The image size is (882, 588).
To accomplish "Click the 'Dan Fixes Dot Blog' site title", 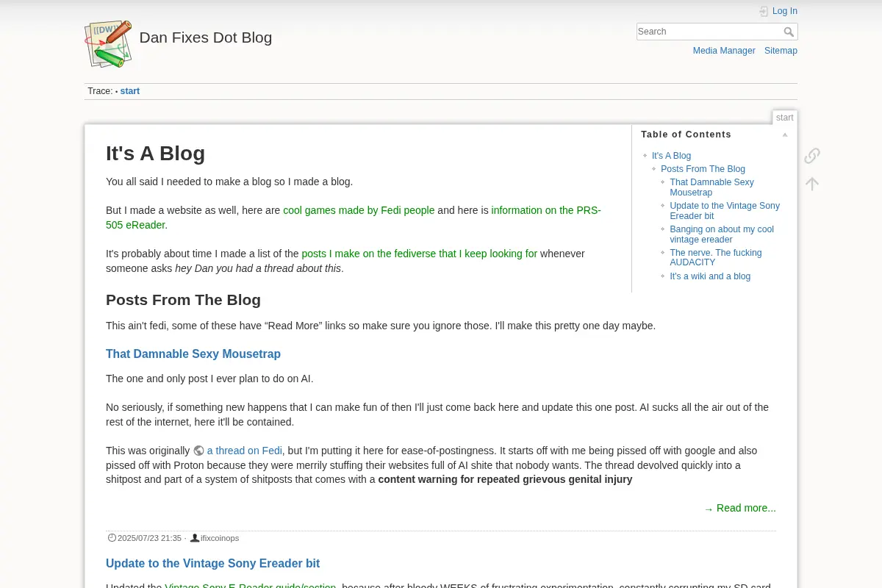I will 206,37.
